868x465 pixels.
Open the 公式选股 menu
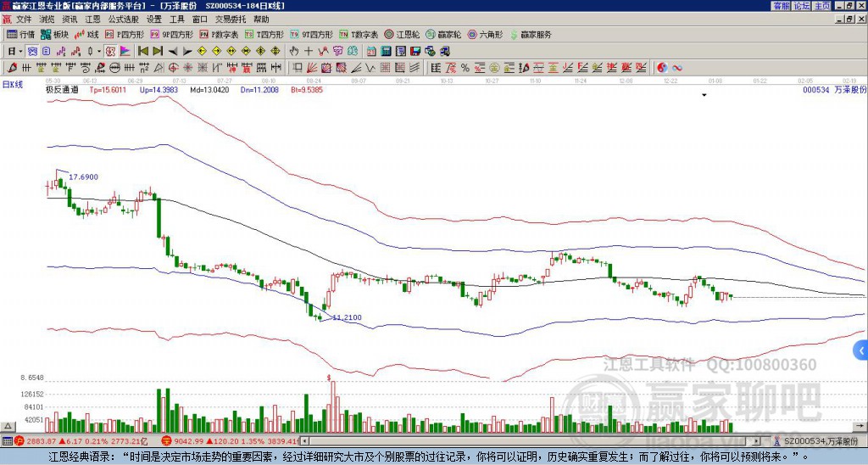point(124,20)
